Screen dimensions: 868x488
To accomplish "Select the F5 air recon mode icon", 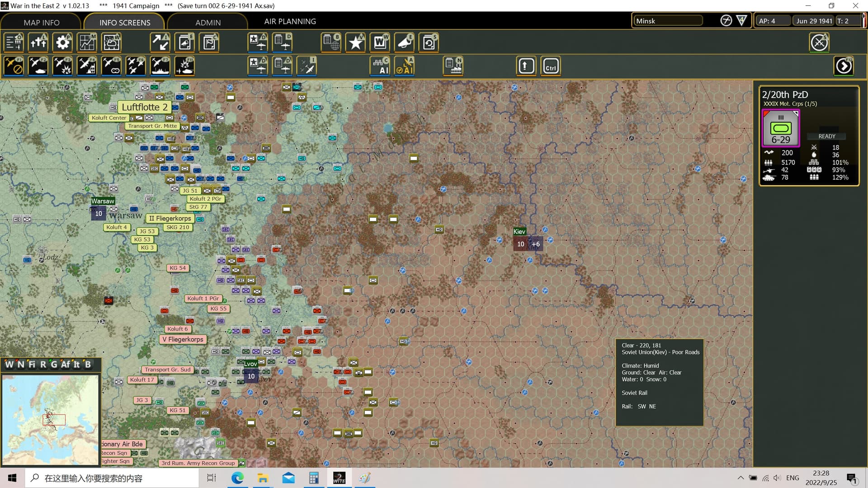I will click(x=112, y=66).
